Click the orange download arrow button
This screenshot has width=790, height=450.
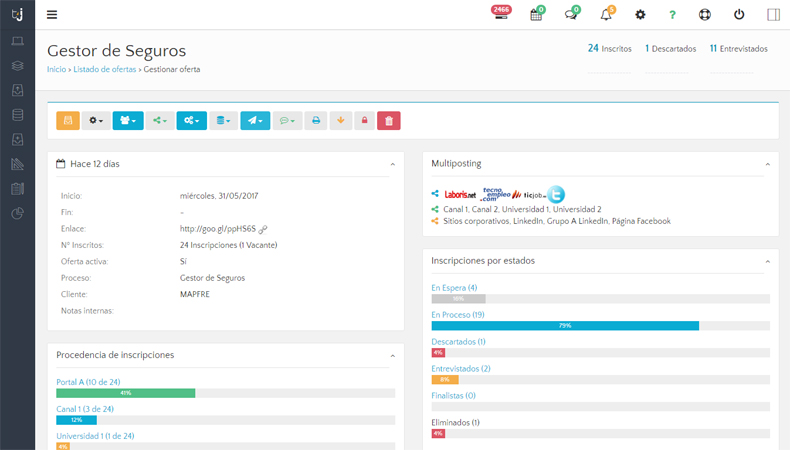(x=341, y=120)
